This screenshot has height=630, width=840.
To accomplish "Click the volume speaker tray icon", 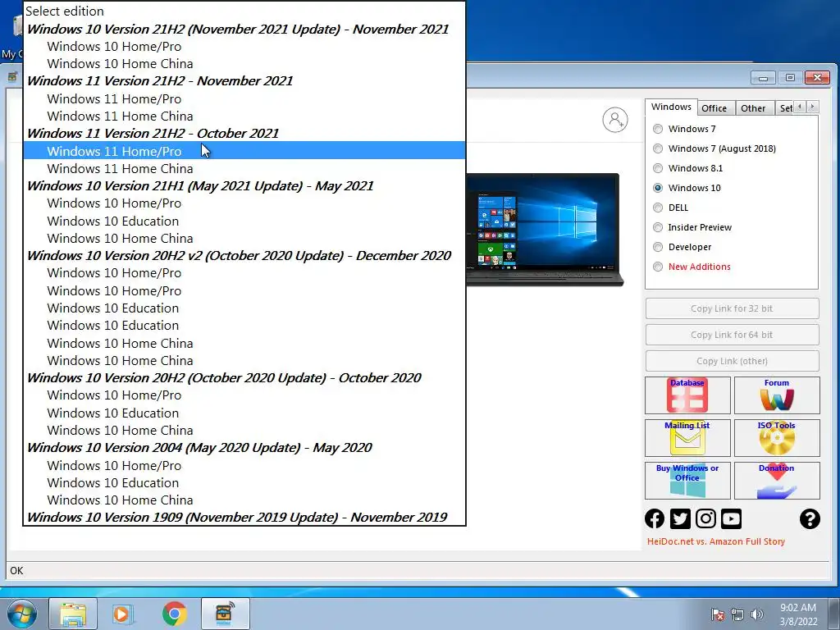I will click(x=756, y=614).
